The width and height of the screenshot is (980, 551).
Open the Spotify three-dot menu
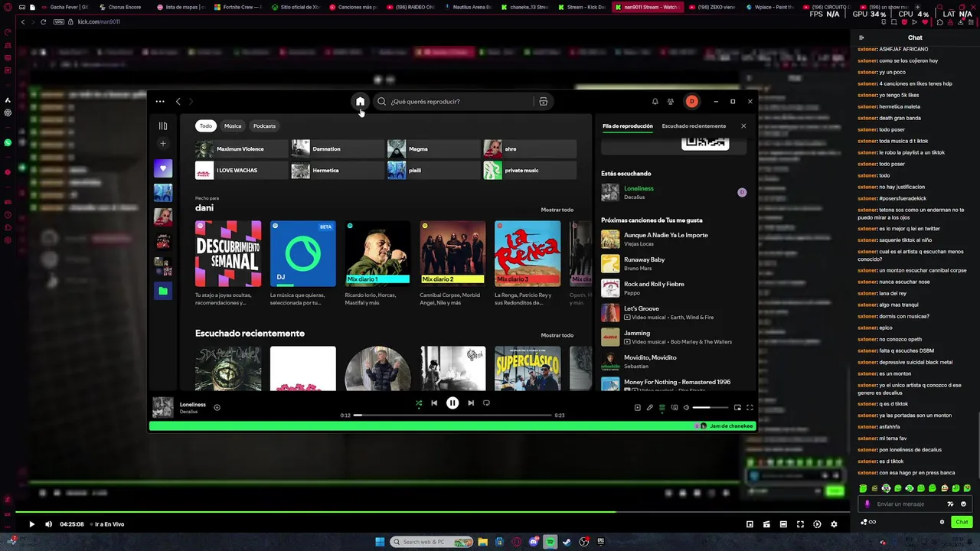(x=159, y=101)
